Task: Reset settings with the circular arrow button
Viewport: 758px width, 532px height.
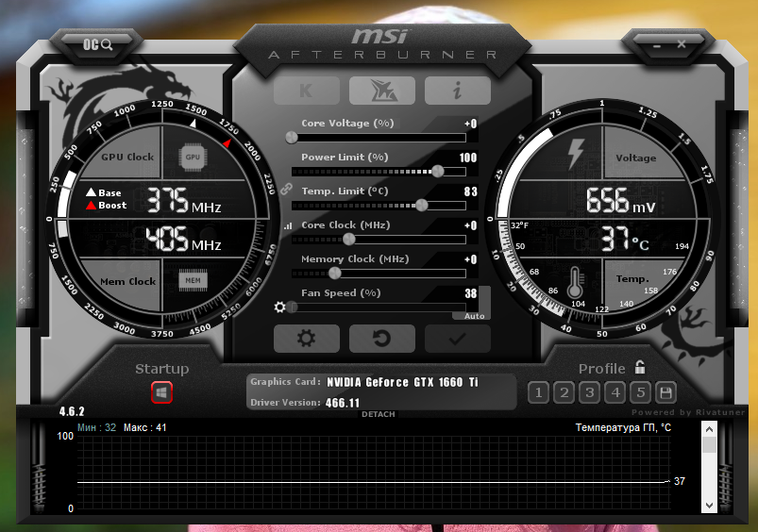Action: click(x=382, y=339)
